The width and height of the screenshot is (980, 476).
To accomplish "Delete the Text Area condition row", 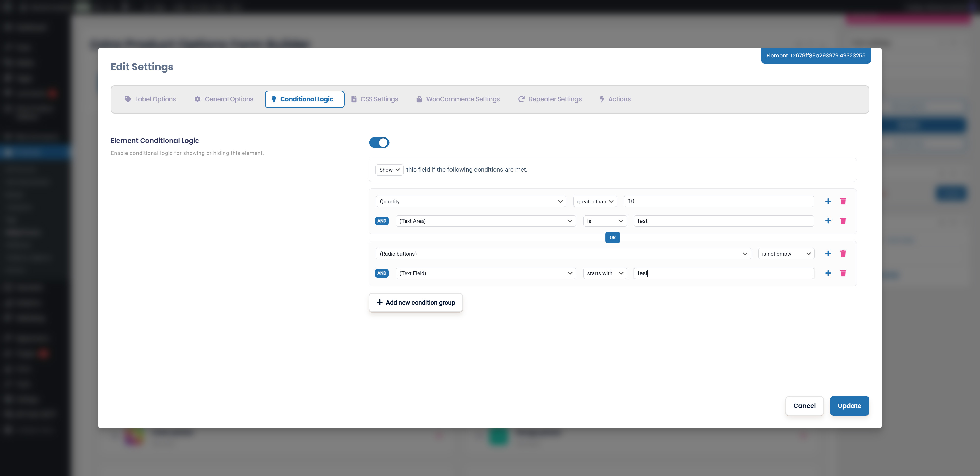I will pyautogui.click(x=843, y=221).
